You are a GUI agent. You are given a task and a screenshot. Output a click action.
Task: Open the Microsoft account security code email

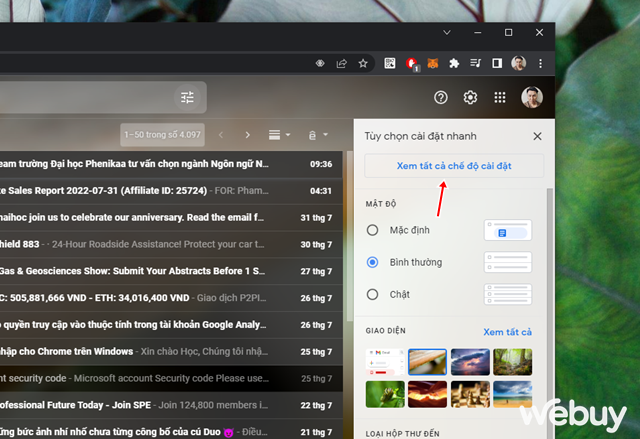[x=171, y=378]
